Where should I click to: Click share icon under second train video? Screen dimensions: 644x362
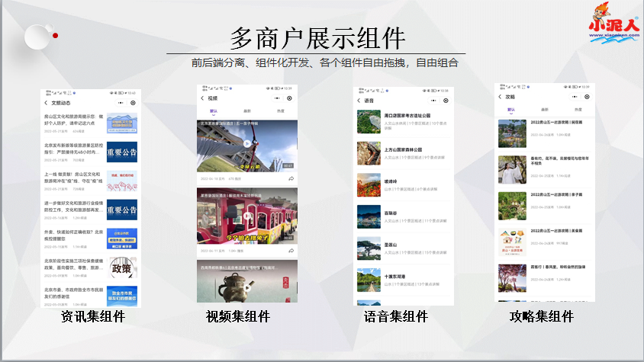tap(291, 250)
